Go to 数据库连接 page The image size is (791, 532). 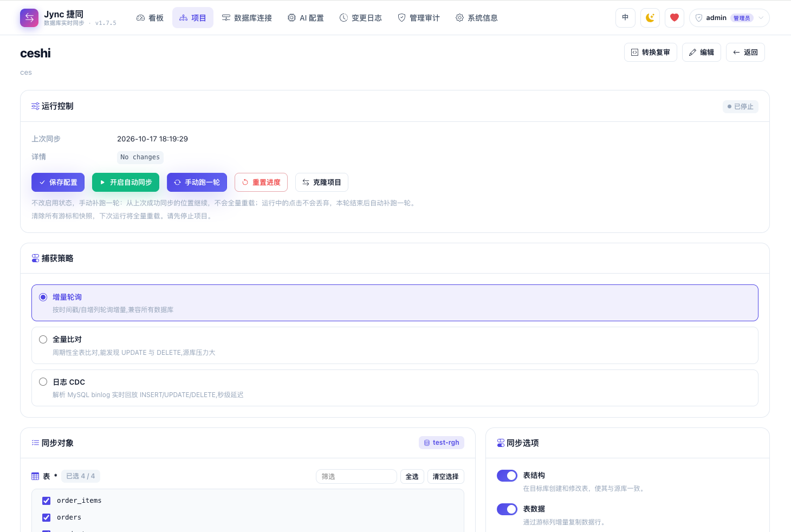point(247,18)
